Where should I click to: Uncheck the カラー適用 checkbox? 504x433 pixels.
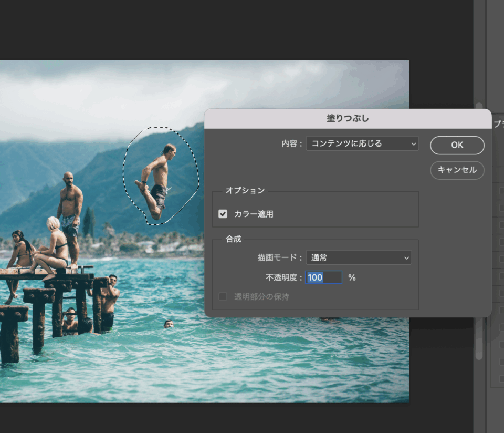tap(223, 214)
